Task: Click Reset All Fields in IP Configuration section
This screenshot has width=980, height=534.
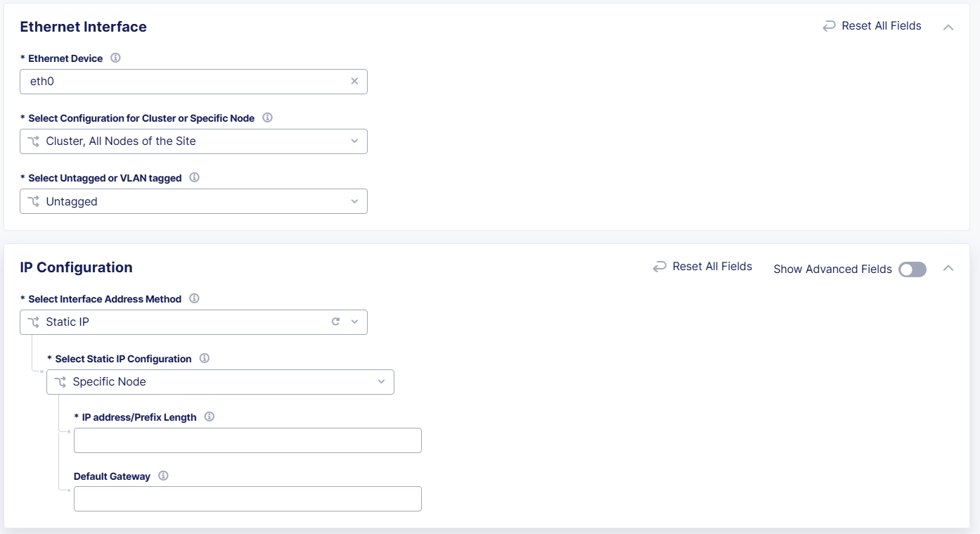Action: pos(712,266)
